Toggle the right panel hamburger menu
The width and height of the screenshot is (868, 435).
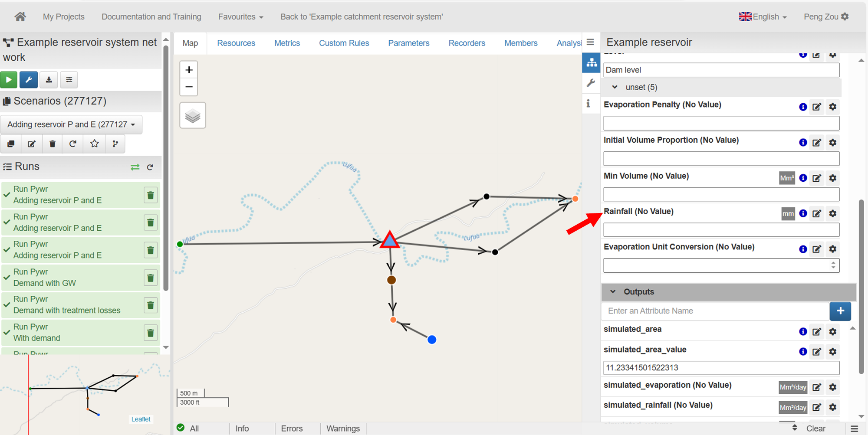click(590, 43)
